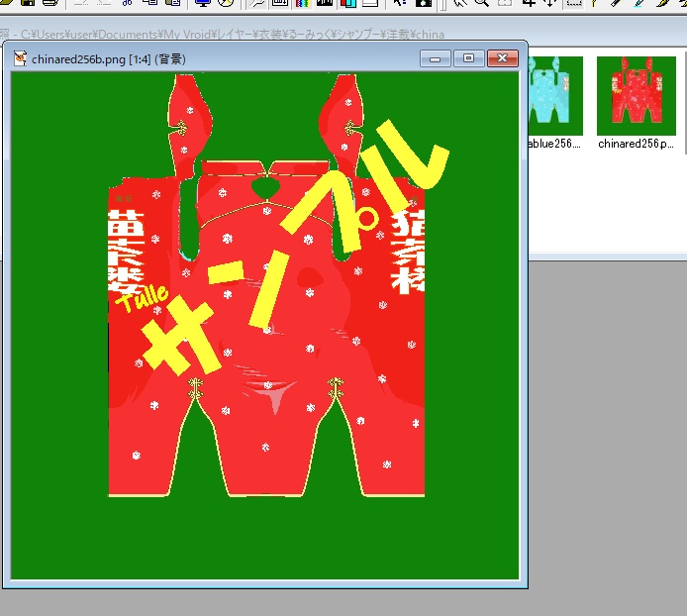Click the floppy disk save icon
Image resolution: width=687 pixels, height=616 pixels.
(x=28, y=3)
